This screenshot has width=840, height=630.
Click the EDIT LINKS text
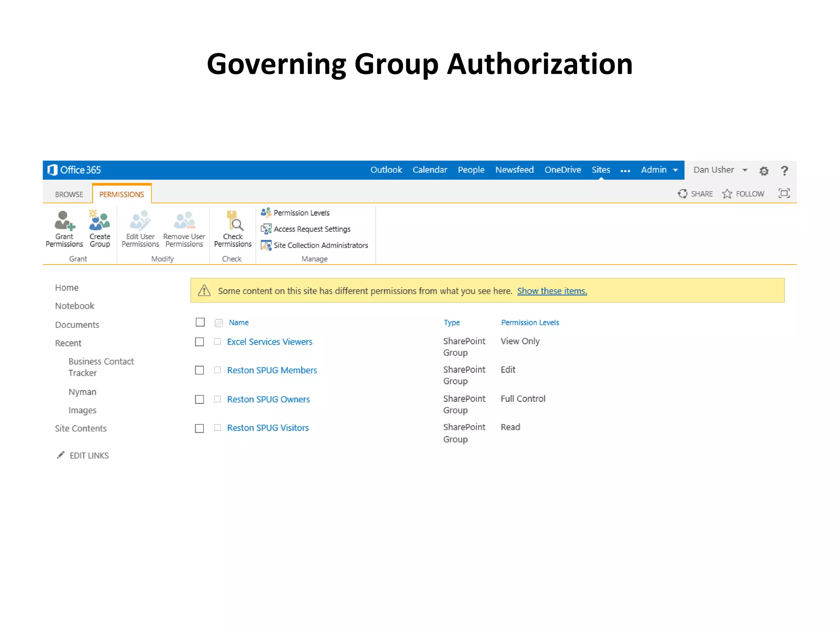(x=89, y=456)
